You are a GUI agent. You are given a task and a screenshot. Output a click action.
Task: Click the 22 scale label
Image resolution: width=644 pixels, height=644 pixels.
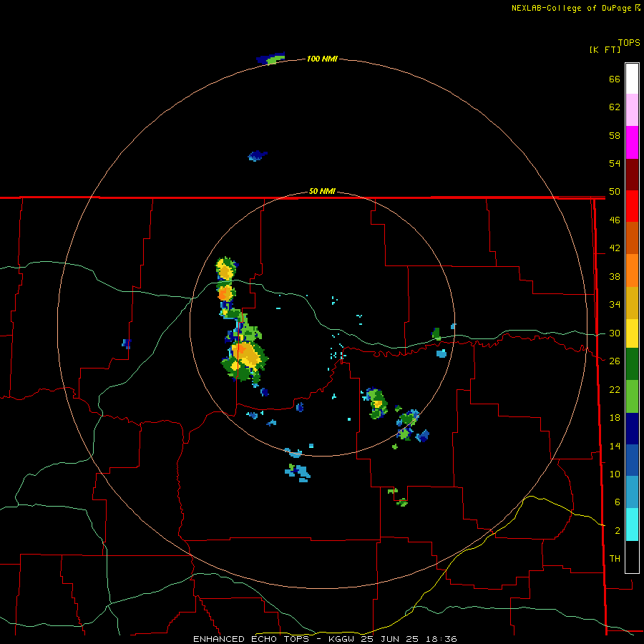coord(615,389)
